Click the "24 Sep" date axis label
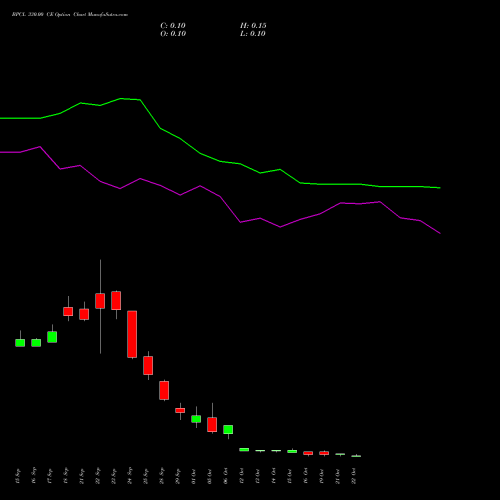The width and height of the screenshot is (500, 500). click(130, 476)
